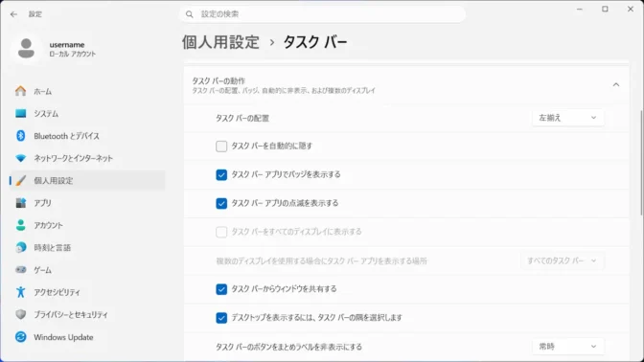The image size is (644, 362).
Task: Click the personalization paintbrush icon
Action: pos(20,180)
